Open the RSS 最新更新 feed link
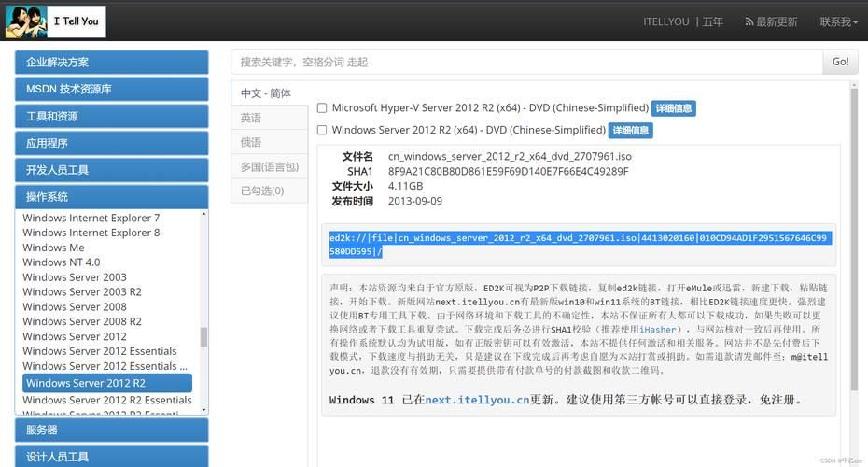This screenshot has height=467, width=868. 771,21
